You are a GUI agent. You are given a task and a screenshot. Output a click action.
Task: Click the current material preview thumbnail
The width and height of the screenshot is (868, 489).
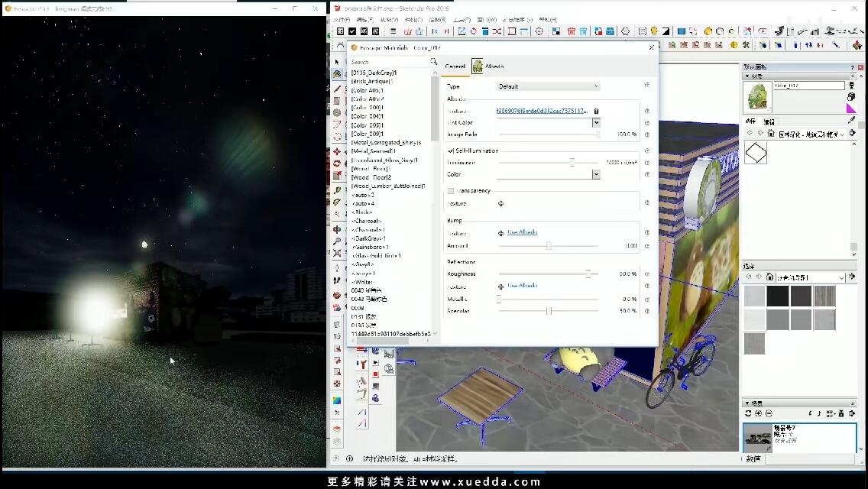757,96
